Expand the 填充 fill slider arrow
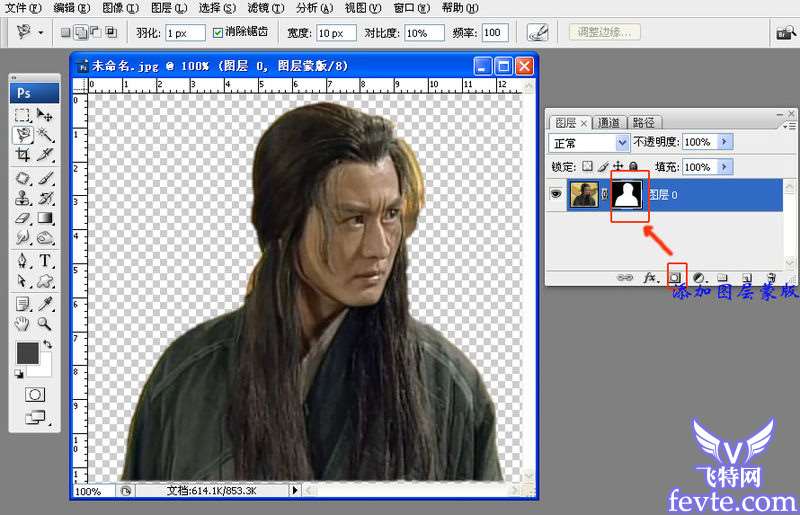Image resolution: width=800 pixels, height=515 pixels. pos(725,167)
